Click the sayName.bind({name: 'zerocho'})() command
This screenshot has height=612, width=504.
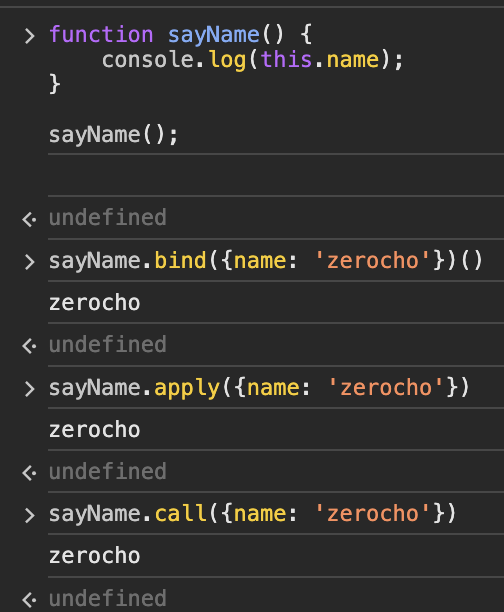pyautogui.click(x=266, y=261)
